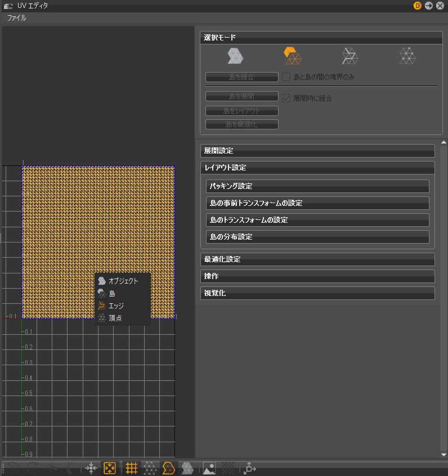Toggle the orange fit-to-frame icon
448x476 pixels.
(110, 468)
